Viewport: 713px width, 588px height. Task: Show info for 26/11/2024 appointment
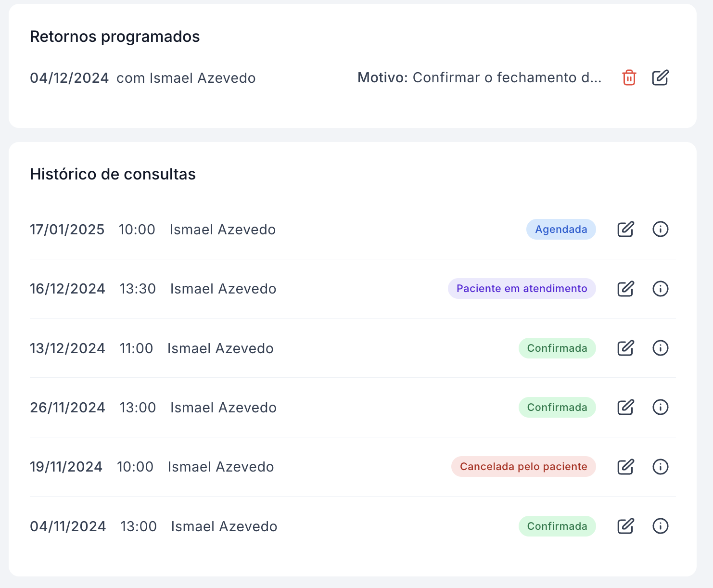pos(660,408)
